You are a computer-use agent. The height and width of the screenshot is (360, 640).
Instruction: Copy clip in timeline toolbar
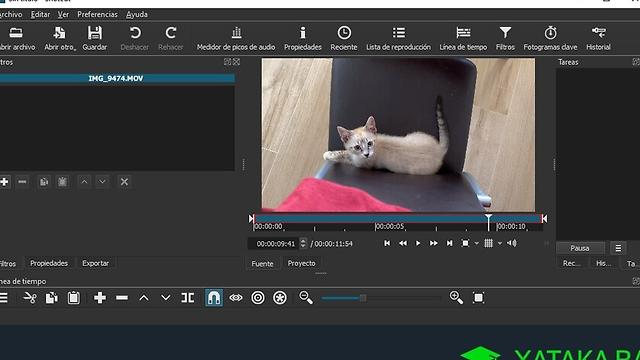pos(51,298)
